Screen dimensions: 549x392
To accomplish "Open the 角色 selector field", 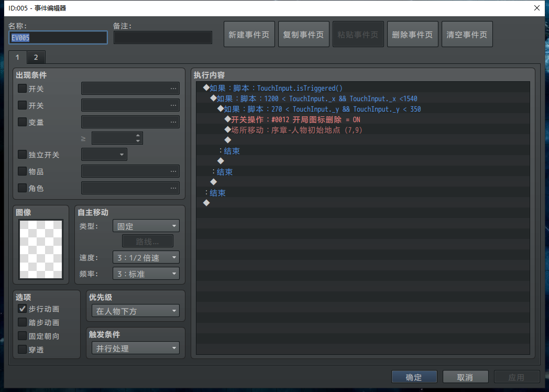I will [130, 188].
